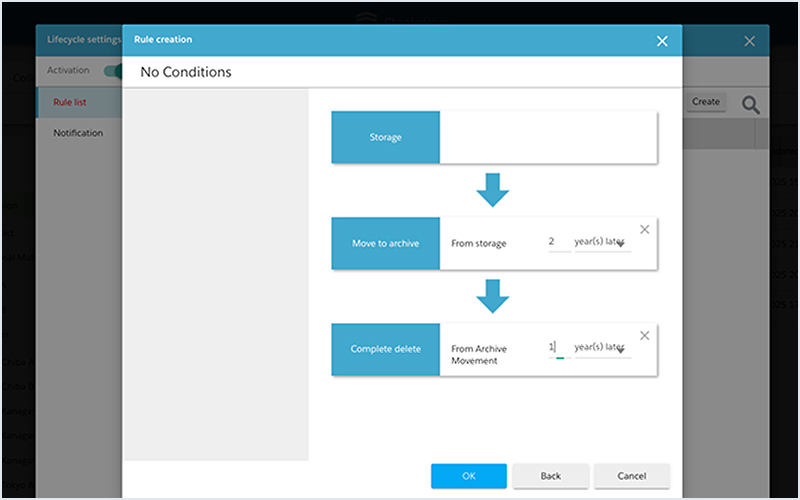
Task: Confirm rule with OK button
Action: click(469, 476)
